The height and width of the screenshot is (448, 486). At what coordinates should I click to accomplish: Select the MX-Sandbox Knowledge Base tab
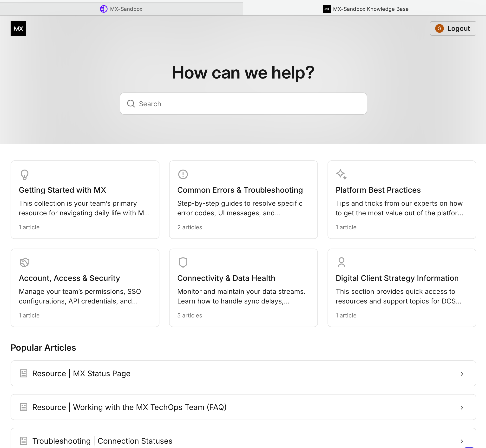[x=365, y=9]
